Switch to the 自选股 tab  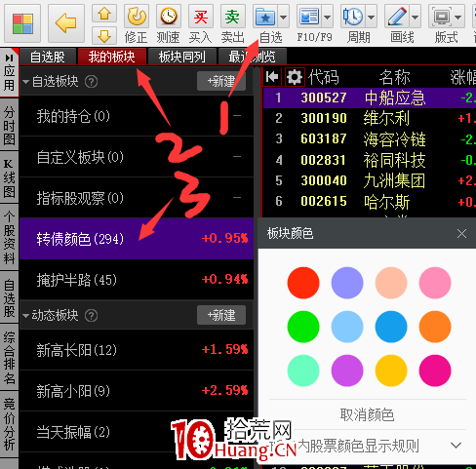click(48, 57)
